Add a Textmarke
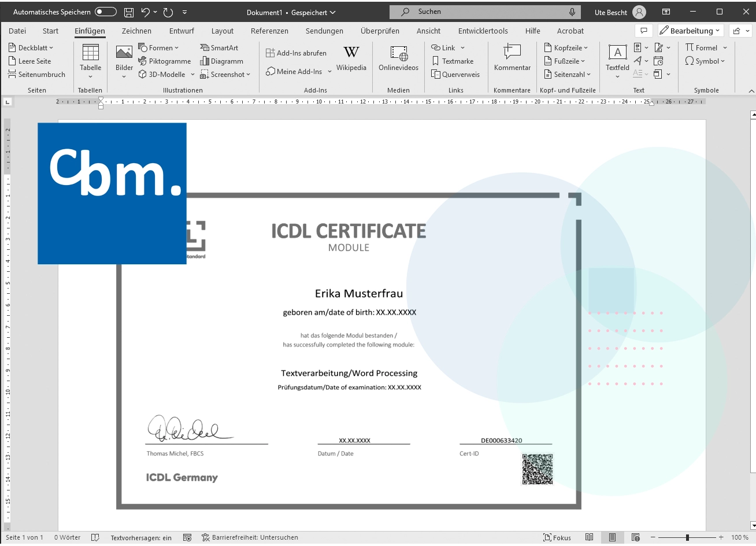The image size is (756, 546). 453,61
